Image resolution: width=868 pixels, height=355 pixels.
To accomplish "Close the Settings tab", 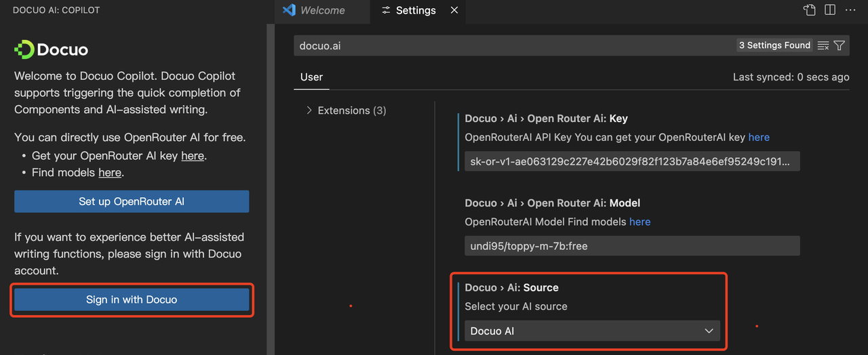I will [454, 10].
